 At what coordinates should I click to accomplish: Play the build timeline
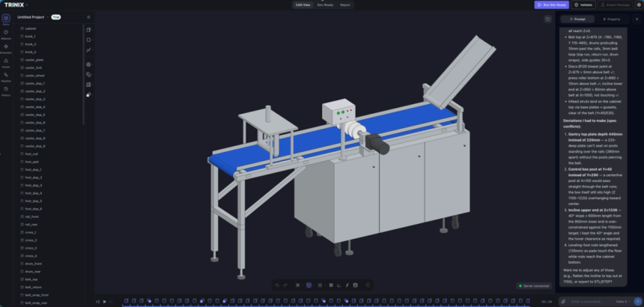105,302
